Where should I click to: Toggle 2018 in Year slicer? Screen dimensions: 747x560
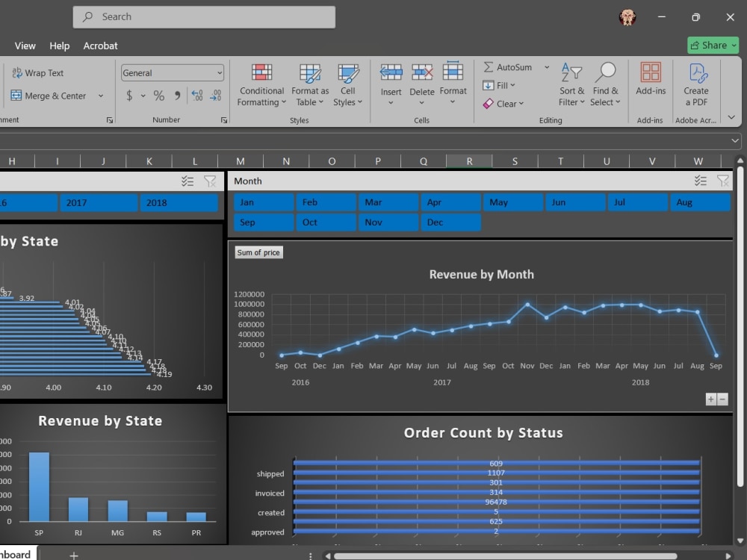[x=179, y=203]
